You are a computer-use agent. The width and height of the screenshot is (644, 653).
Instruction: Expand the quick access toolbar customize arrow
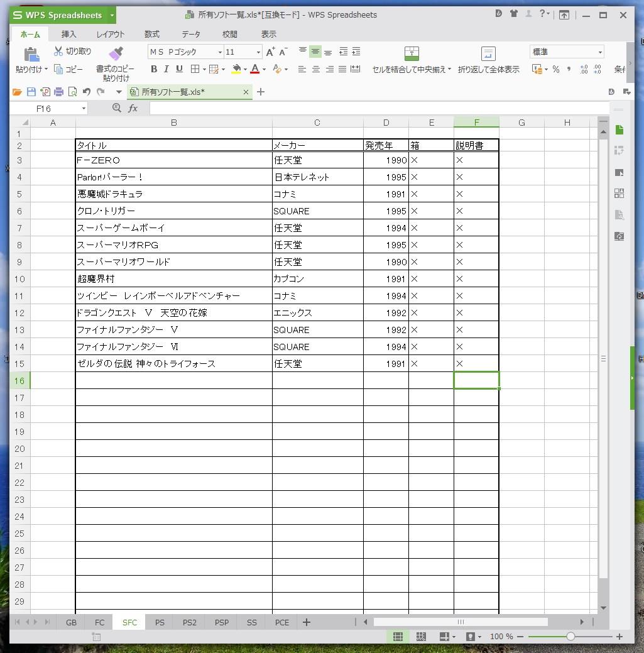point(119,92)
